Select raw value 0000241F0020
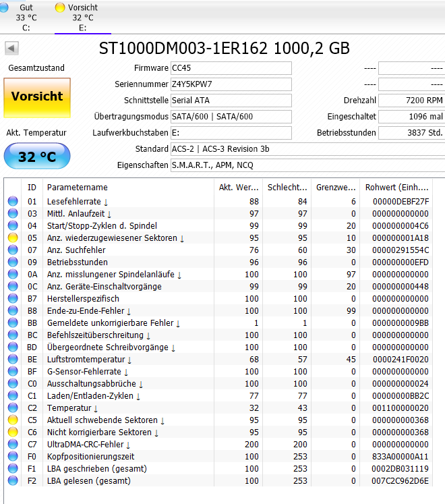 (x=400, y=360)
